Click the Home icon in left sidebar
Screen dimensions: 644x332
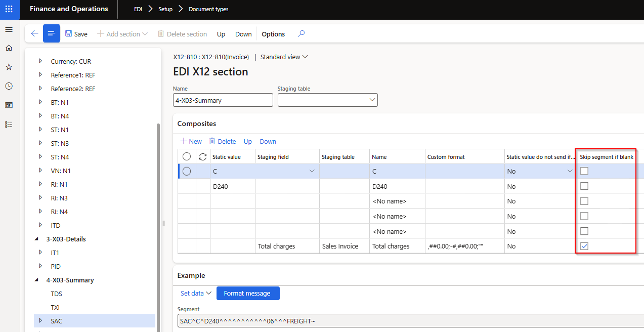(9, 48)
